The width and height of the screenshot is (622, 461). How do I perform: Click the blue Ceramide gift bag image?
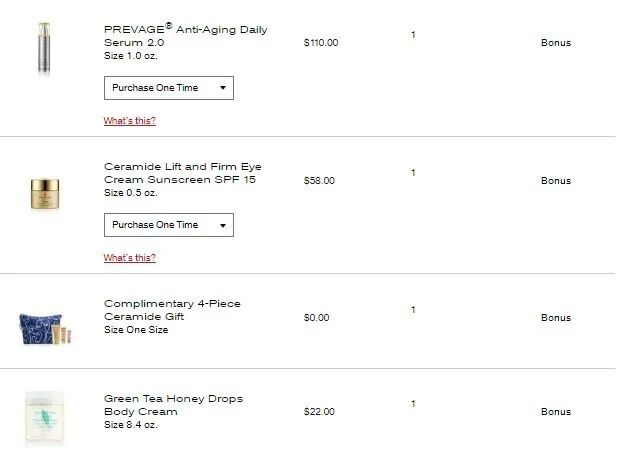42,323
